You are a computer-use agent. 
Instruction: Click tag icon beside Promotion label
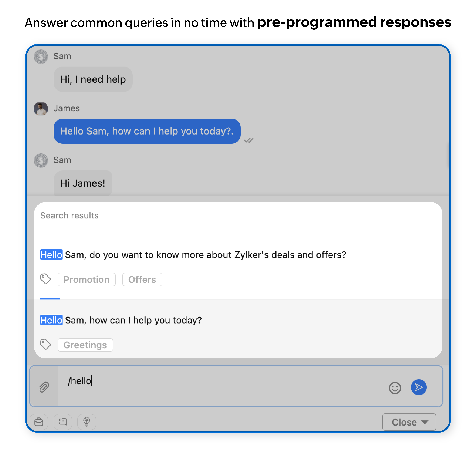[45, 279]
